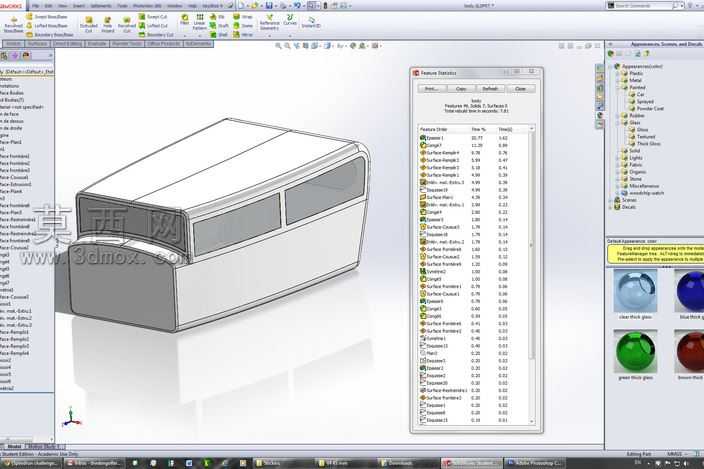Open the File menu
Image resolution: width=704 pixels, height=469 pixels.
pyautogui.click(x=35, y=6)
